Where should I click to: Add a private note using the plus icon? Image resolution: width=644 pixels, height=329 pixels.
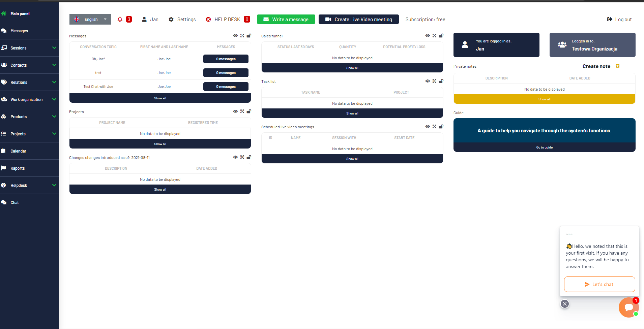(617, 66)
